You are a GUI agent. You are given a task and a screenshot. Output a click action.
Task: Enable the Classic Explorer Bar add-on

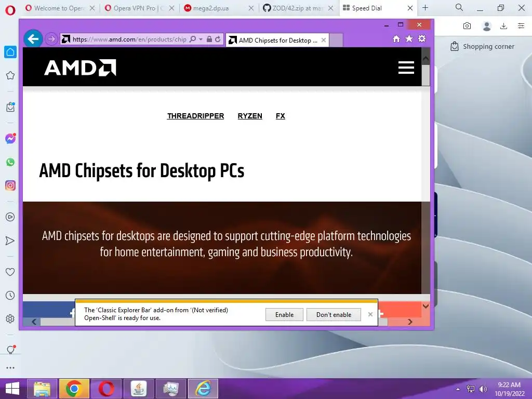[x=284, y=314]
